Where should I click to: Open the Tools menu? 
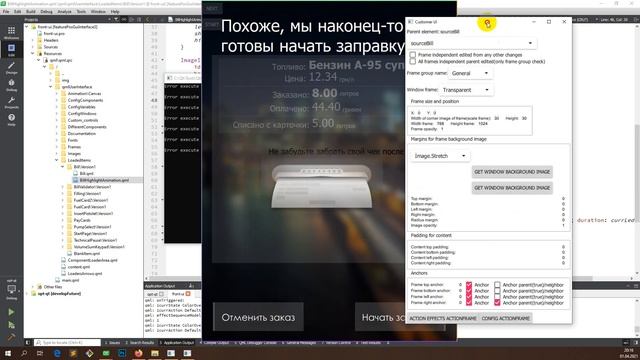(x=81, y=11)
